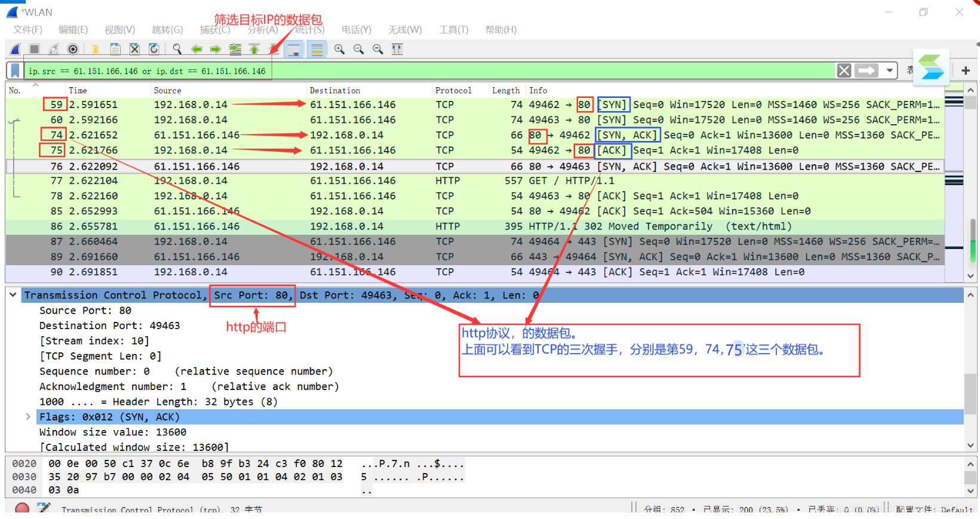
Task: Open the 无线(W) menu
Action: point(405,30)
